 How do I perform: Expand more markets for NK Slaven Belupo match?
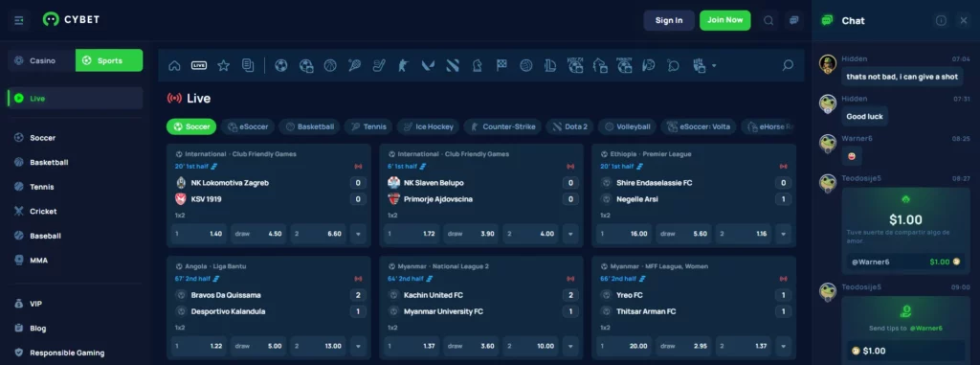coord(570,234)
